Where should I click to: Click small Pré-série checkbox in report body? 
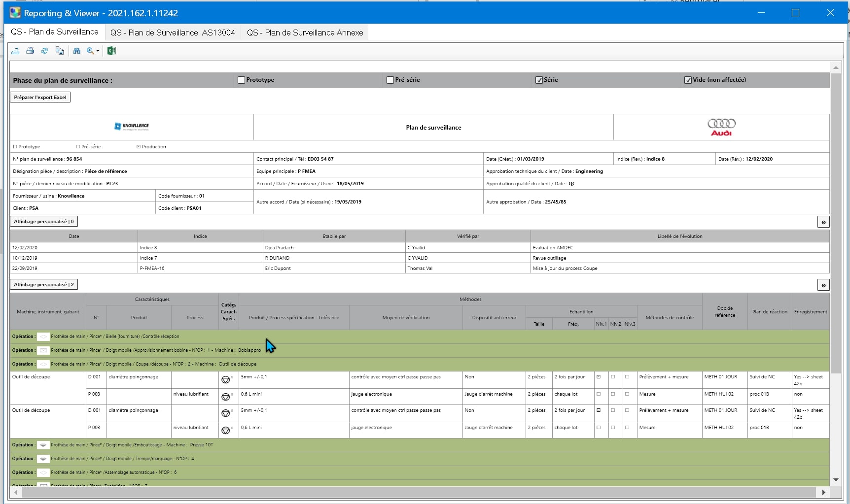pos(78,147)
